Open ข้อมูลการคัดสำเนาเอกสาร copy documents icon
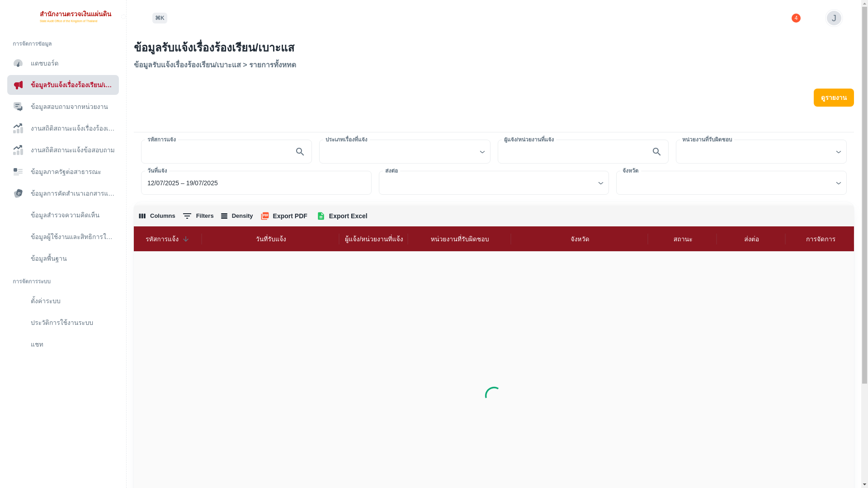 [x=18, y=193]
